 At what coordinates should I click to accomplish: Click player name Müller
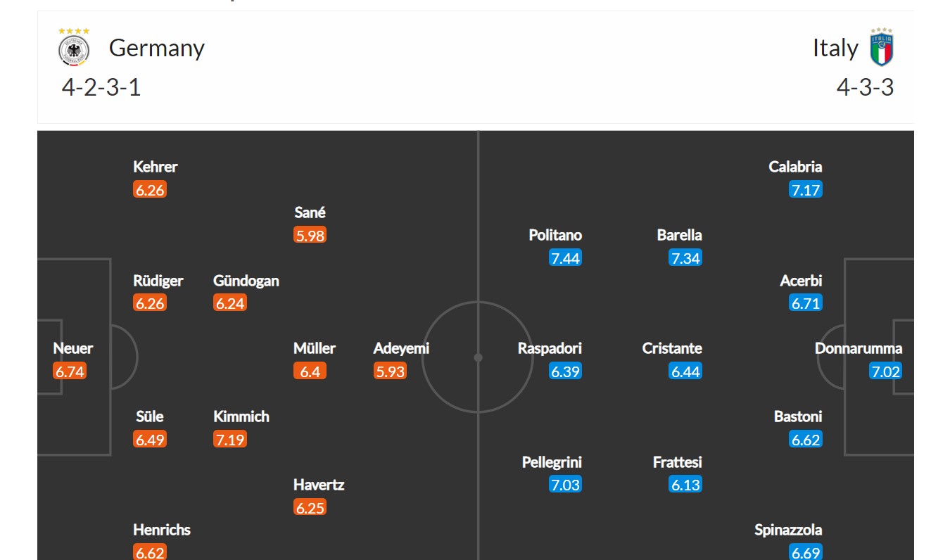(x=315, y=348)
